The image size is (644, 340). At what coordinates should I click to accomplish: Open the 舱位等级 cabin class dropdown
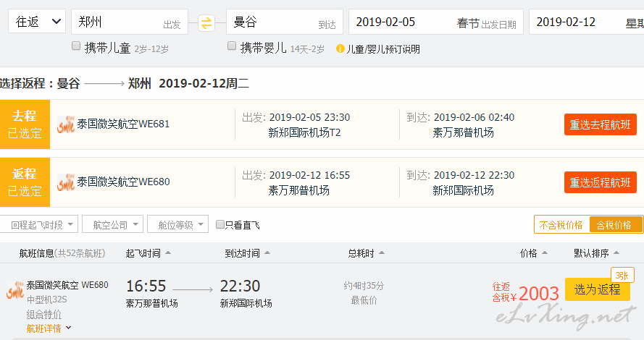pyautogui.click(x=177, y=224)
